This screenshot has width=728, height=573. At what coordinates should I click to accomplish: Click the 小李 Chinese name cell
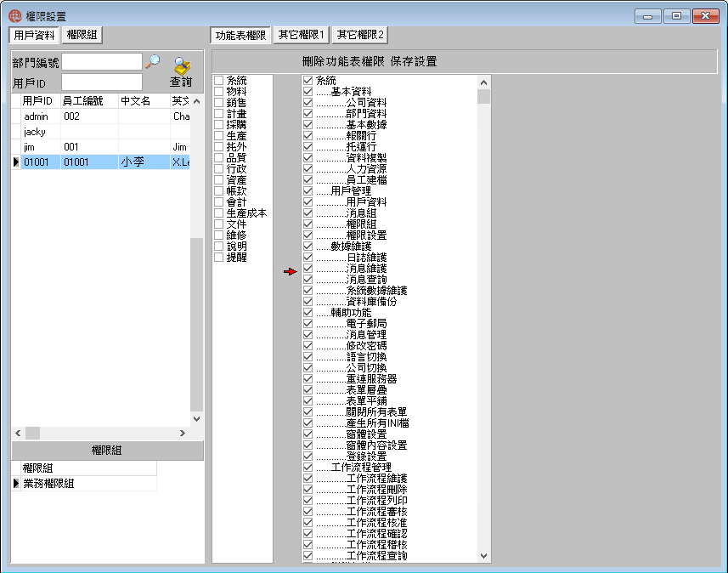point(144,162)
